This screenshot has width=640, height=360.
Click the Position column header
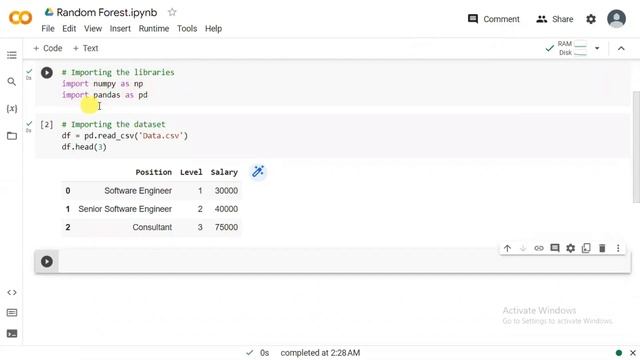[153, 172]
